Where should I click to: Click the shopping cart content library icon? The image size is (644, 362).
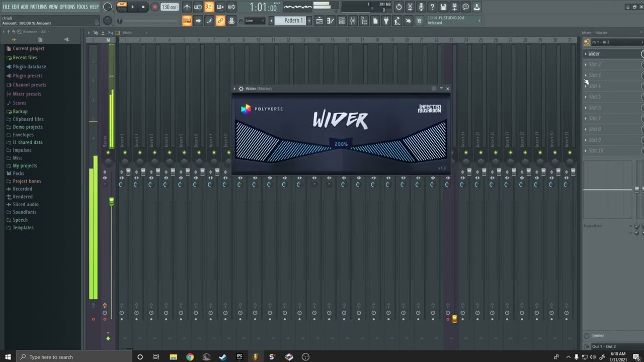(419, 21)
